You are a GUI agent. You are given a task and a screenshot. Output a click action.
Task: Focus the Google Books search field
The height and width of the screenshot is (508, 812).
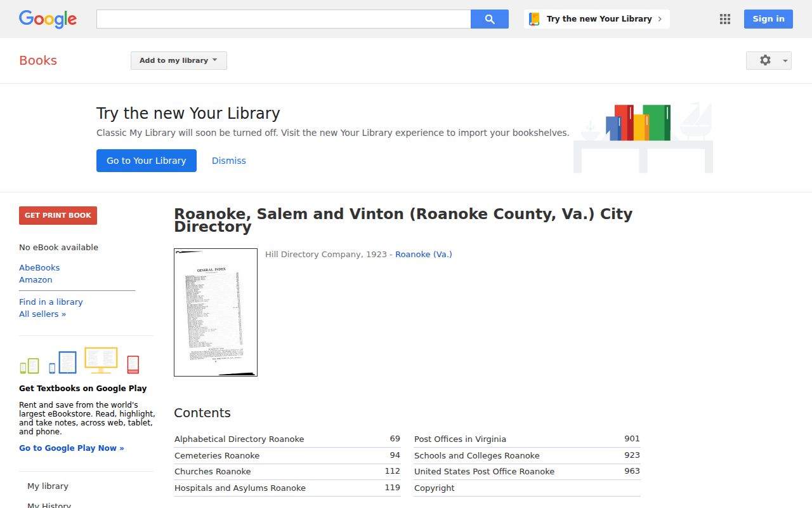click(284, 19)
